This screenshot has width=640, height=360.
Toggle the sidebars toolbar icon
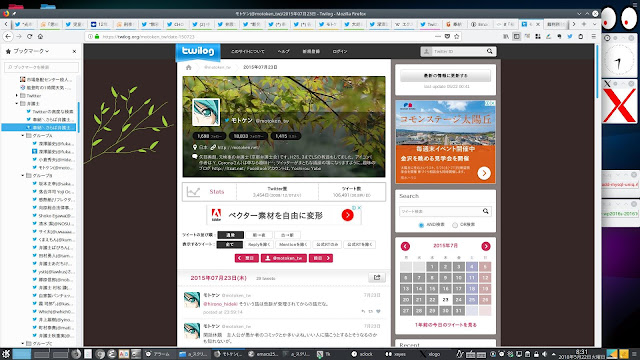coord(517,36)
